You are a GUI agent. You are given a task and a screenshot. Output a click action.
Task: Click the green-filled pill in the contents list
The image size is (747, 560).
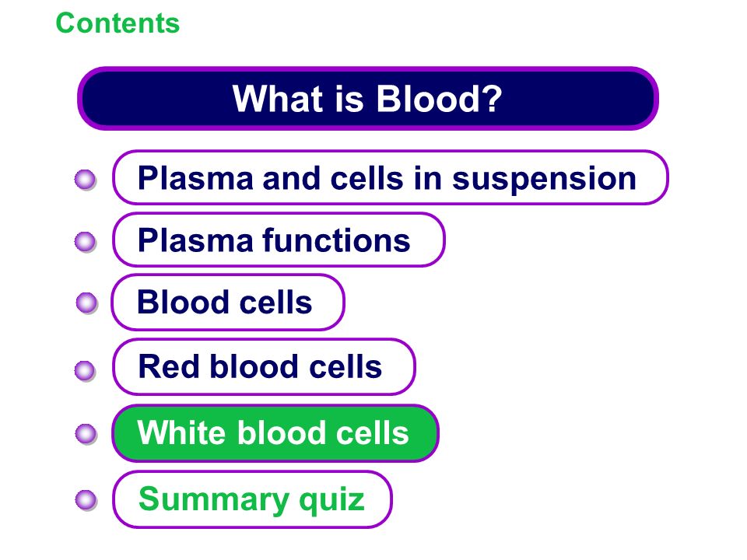[x=275, y=433]
